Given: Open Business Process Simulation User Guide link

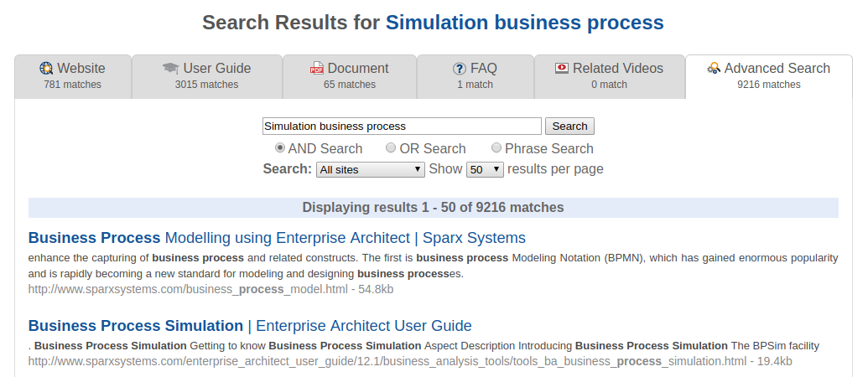Looking at the screenshot, I should (x=250, y=326).
